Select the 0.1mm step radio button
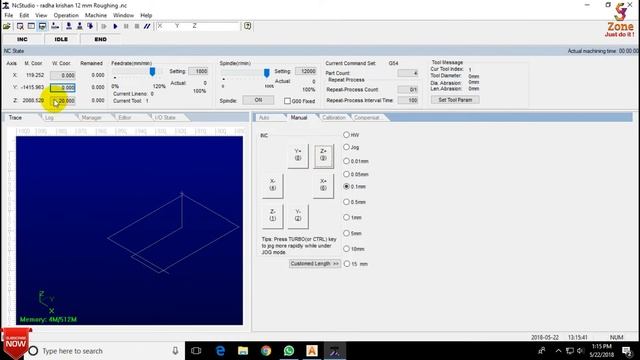 (346, 187)
